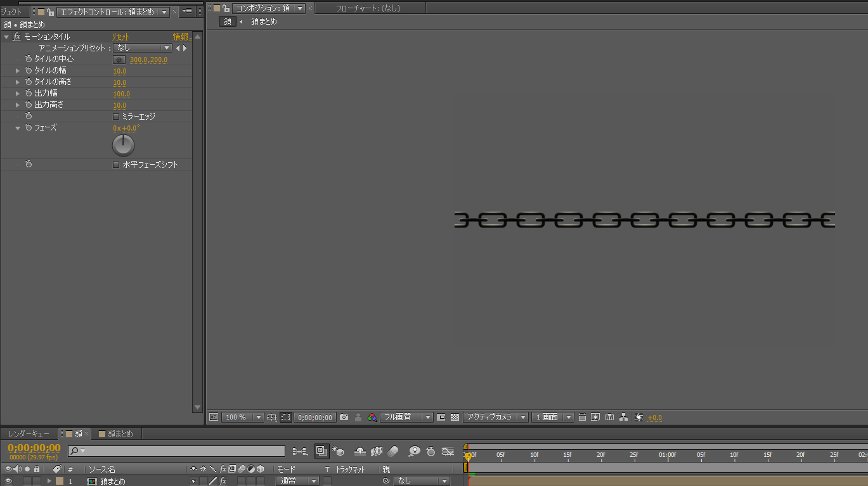
Task: Toggle the stopwatch for 出力高さ
Action: pyautogui.click(x=29, y=105)
